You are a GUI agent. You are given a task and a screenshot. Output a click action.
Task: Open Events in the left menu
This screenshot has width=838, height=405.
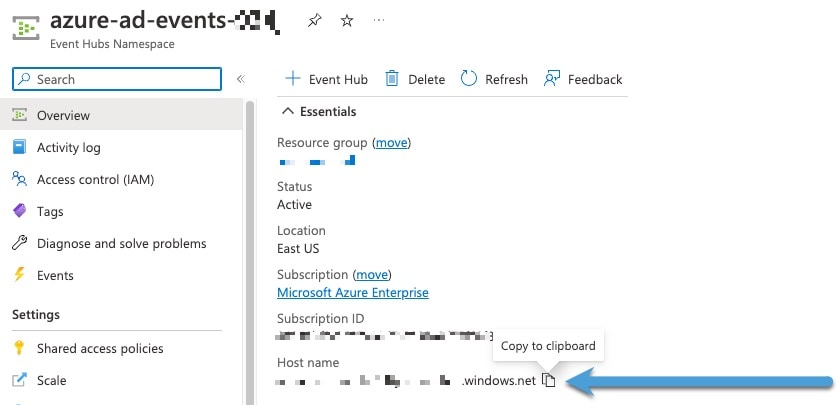click(x=121, y=276)
